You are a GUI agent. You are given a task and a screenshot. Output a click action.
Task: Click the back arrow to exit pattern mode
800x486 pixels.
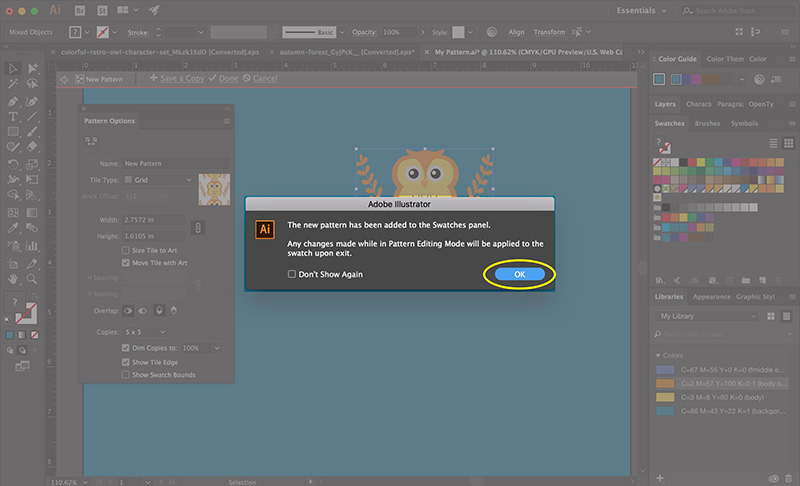tap(64, 79)
